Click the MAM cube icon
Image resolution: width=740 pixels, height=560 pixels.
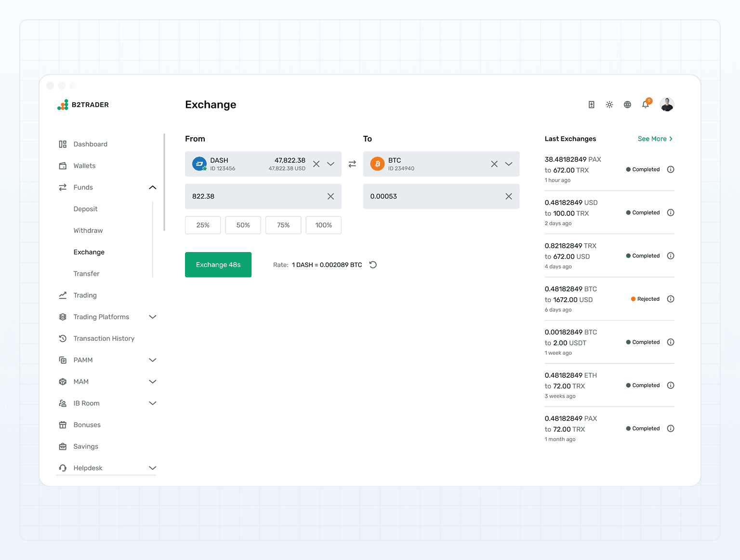[63, 382]
